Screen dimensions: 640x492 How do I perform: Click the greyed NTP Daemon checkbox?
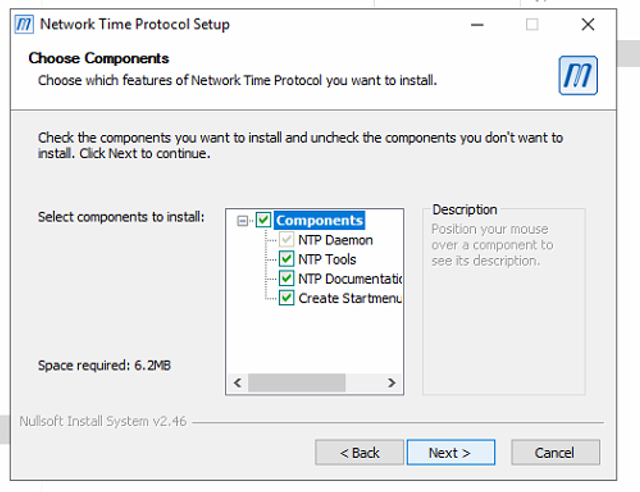[x=287, y=240]
